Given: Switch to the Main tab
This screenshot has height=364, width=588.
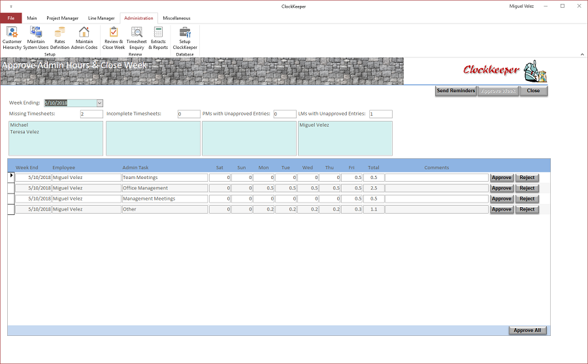Looking at the screenshot, I should (x=32, y=18).
